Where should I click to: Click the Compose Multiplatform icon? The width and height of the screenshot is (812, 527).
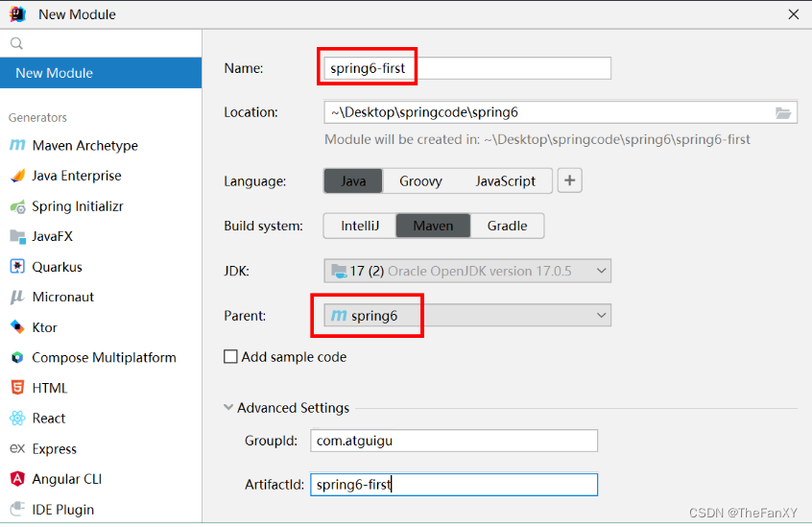tap(17, 358)
